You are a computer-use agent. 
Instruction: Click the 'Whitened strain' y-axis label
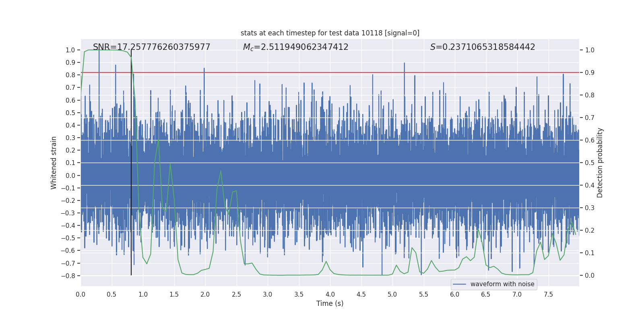(x=54, y=163)
